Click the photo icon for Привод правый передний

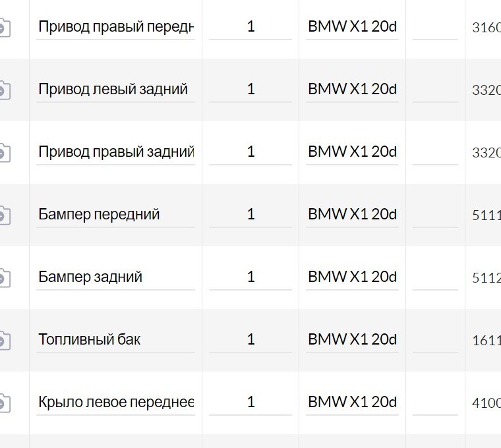[x=4, y=28]
